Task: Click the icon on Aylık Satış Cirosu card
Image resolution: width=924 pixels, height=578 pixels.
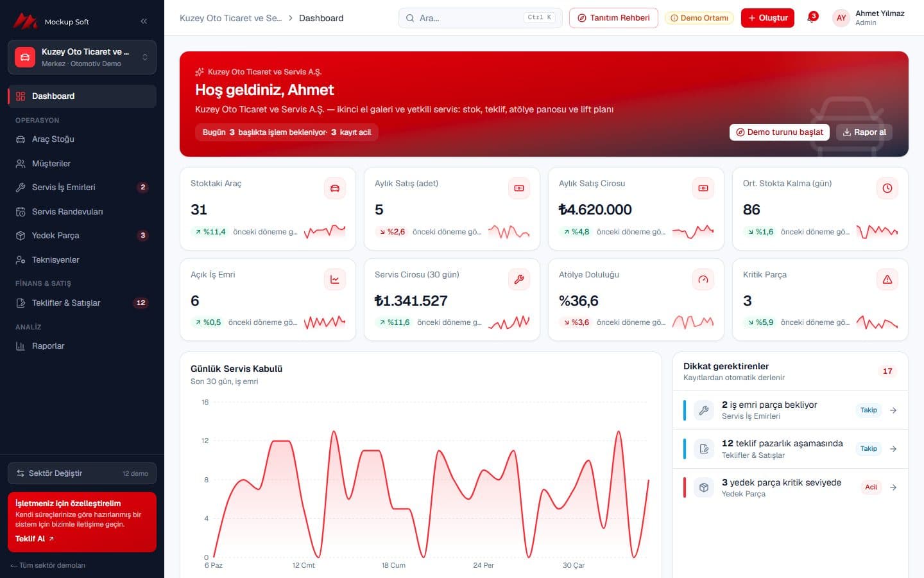Action: pos(703,188)
